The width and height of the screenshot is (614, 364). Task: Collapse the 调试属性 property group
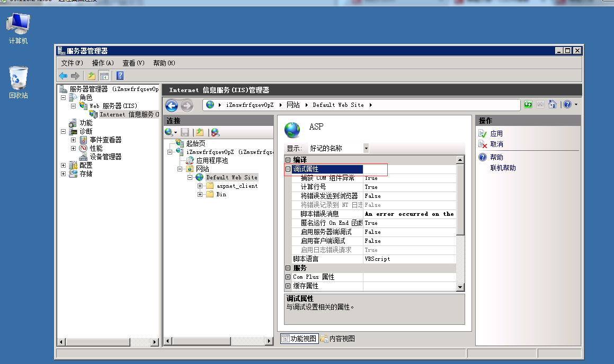point(288,169)
